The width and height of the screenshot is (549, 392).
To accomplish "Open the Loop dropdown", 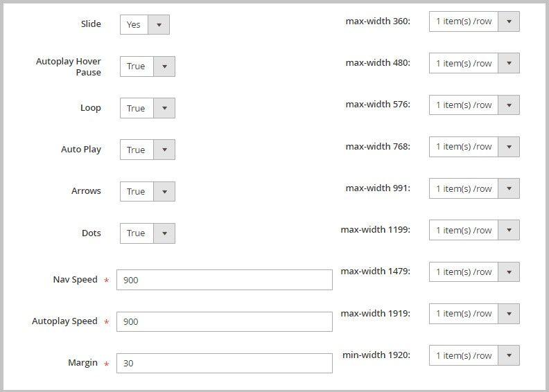I will [x=148, y=108].
